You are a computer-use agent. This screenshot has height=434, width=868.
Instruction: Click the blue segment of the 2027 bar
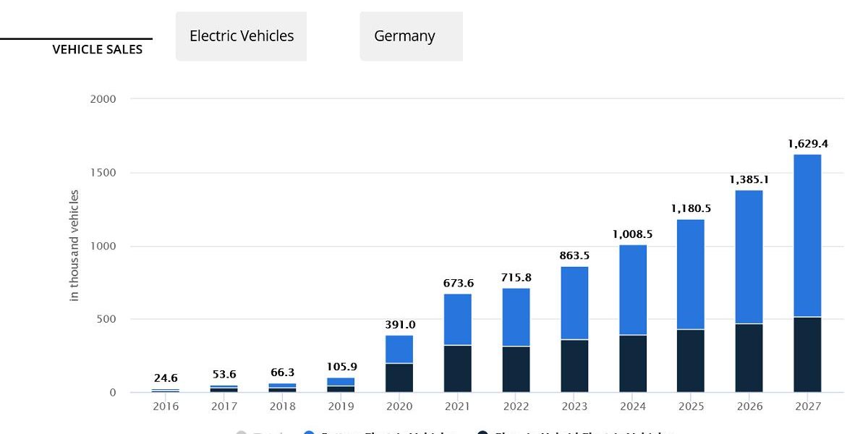[x=807, y=235]
